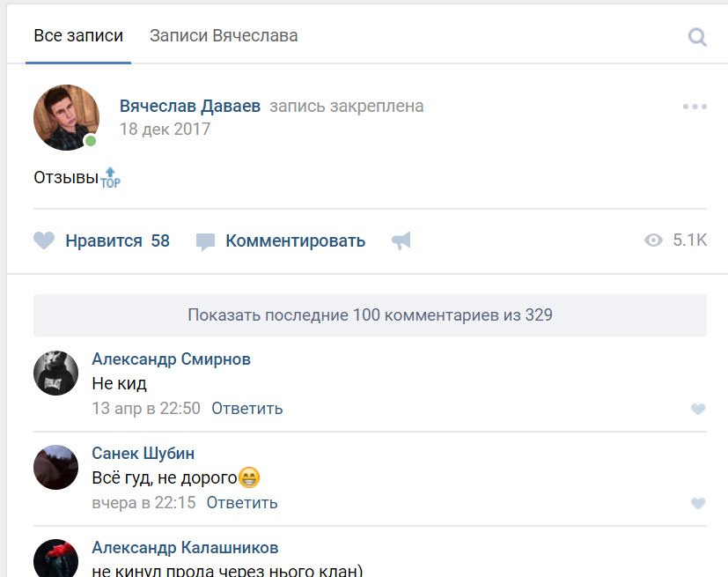
Task: Open Вячеслав Даваев profile link
Action: coord(190,107)
